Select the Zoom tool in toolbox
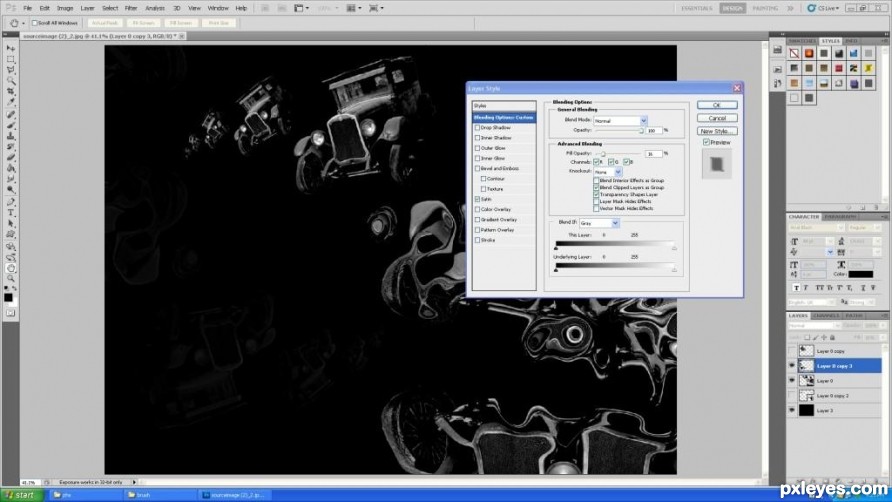 tap(11, 279)
